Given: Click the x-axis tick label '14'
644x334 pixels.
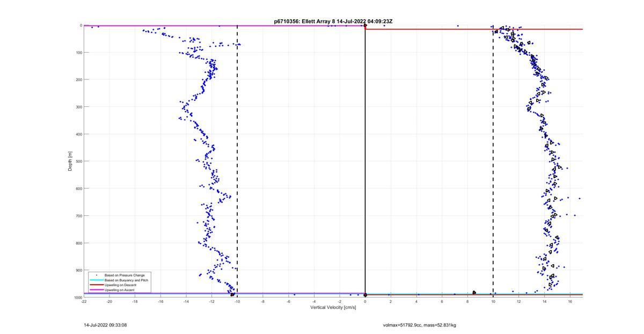Looking at the screenshot, I should click(x=544, y=302).
